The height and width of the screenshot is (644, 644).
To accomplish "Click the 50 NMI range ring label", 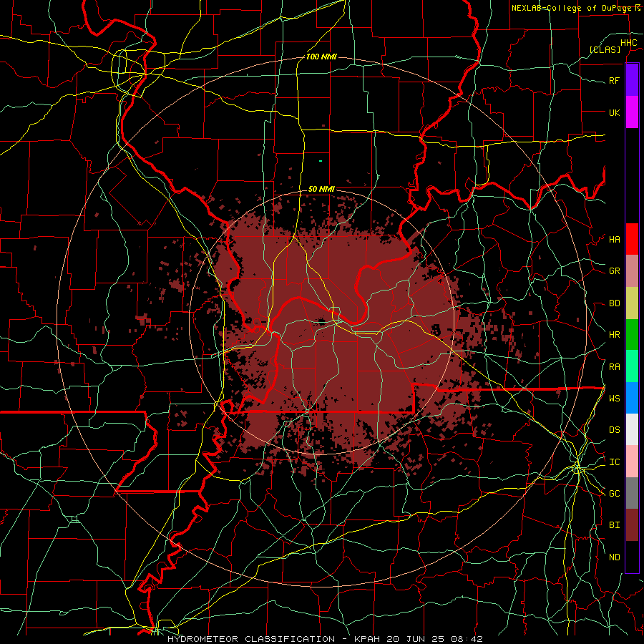I will click(x=321, y=190).
